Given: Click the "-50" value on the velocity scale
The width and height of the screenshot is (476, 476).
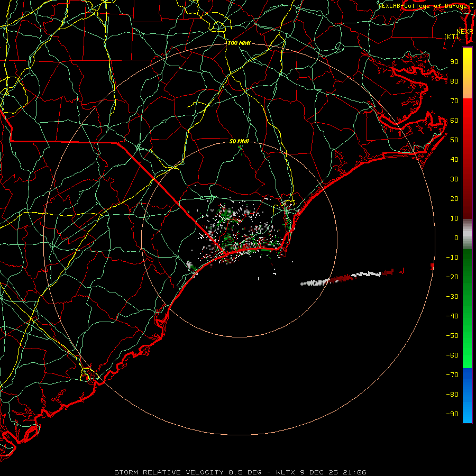Looking at the screenshot, I should pyautogui.click(x=452, y=336).
